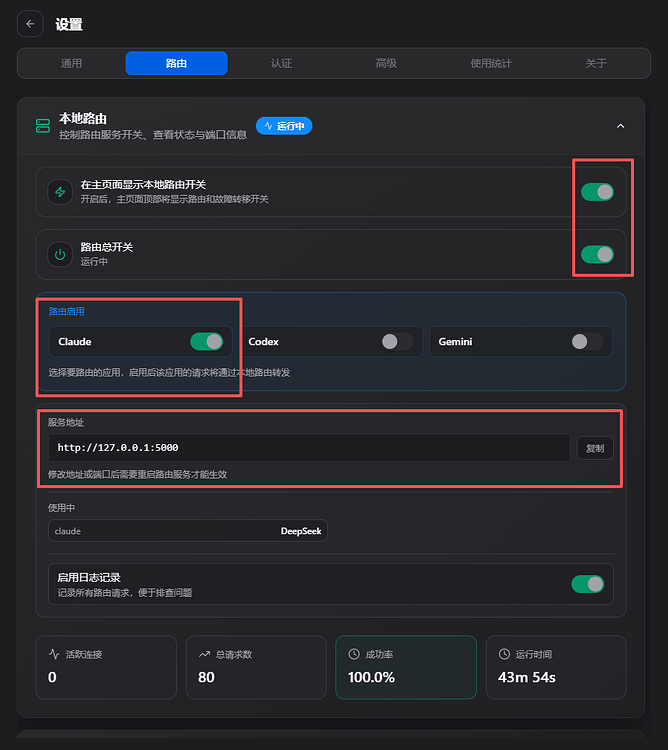Click the activity pulse icon beside 活跃连接

point(54,654)
